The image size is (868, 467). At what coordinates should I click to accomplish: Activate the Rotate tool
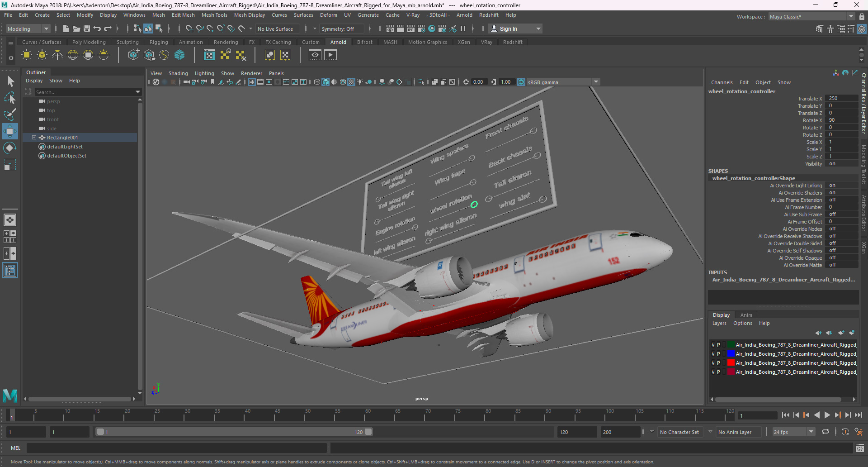[10, 148]
